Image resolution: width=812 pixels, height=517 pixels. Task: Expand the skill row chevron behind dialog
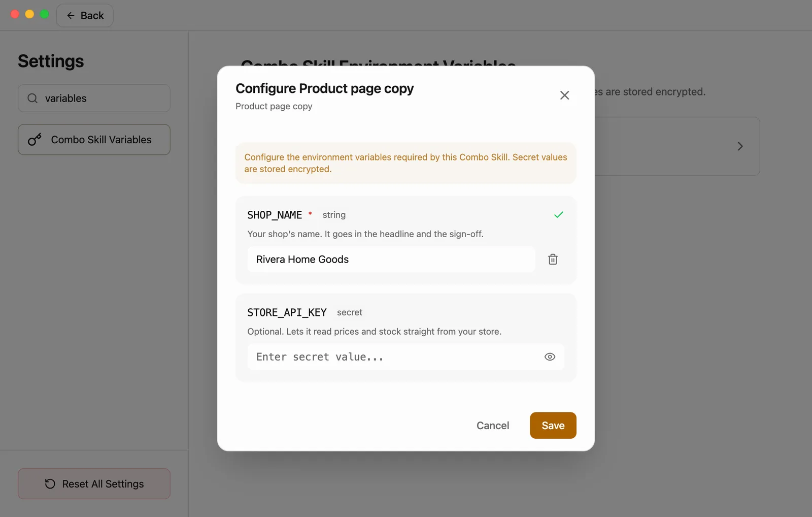pos(740,146)
